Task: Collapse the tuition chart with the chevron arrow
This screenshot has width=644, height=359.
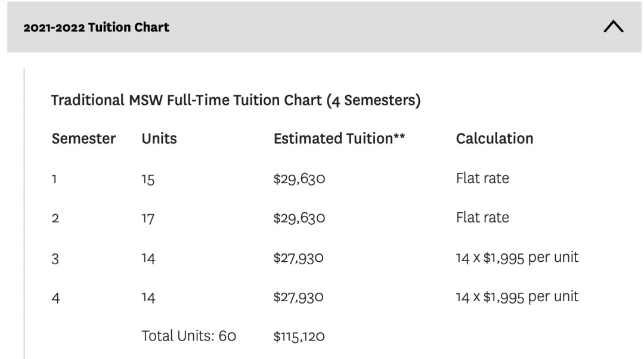Action: point(614,27)
